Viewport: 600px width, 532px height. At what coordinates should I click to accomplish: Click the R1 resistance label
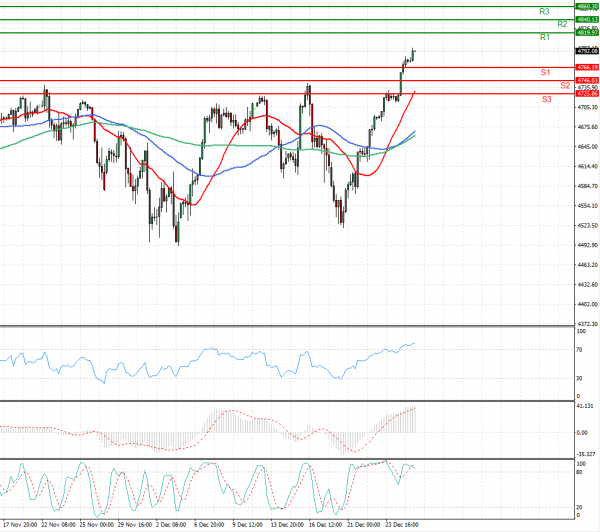tap(545, 37)
